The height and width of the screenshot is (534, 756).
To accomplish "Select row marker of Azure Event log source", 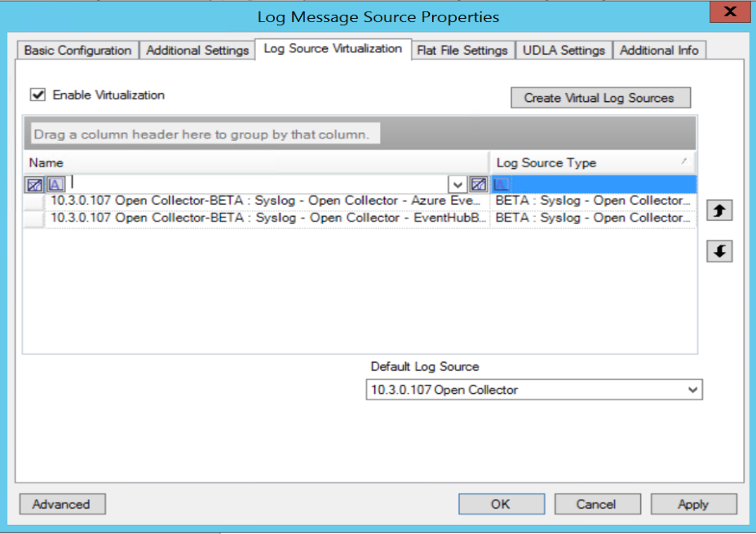I will pyautogui.click(x=34, y=201).
